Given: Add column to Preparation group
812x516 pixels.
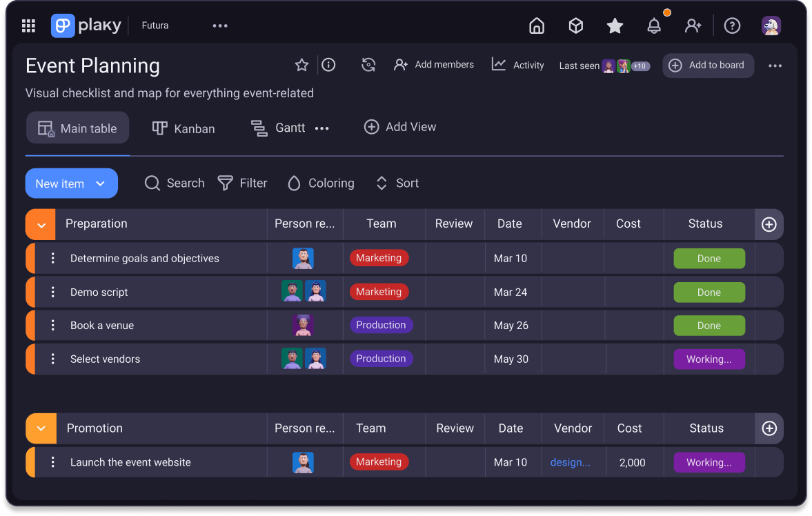Looking at the screenshot, I should point(769,224).
